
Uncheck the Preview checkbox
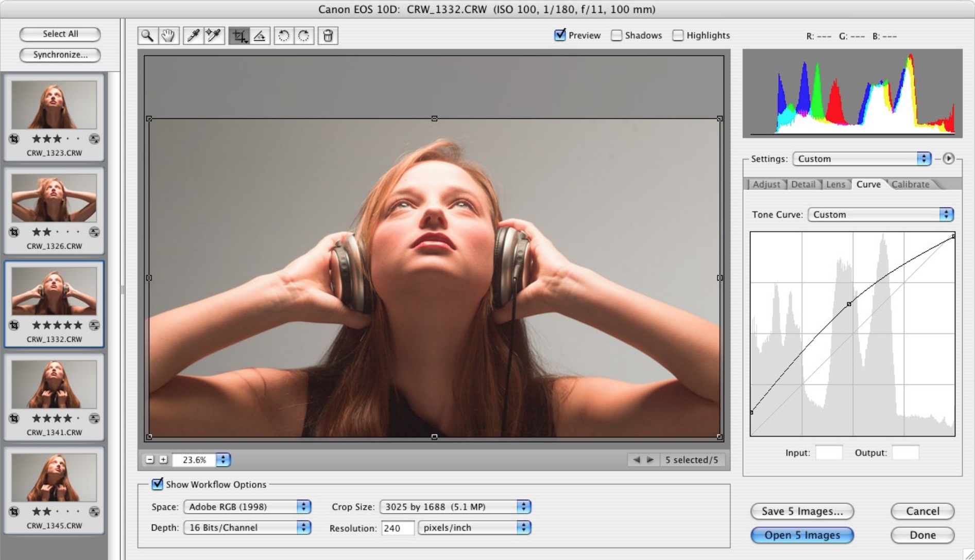(560, 35)
